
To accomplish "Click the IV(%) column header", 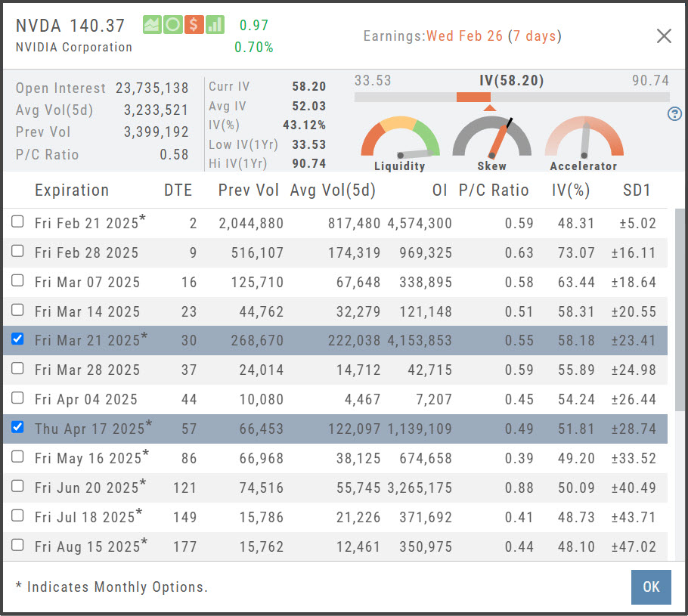I will pyautogui.click(x=571, y=190).
